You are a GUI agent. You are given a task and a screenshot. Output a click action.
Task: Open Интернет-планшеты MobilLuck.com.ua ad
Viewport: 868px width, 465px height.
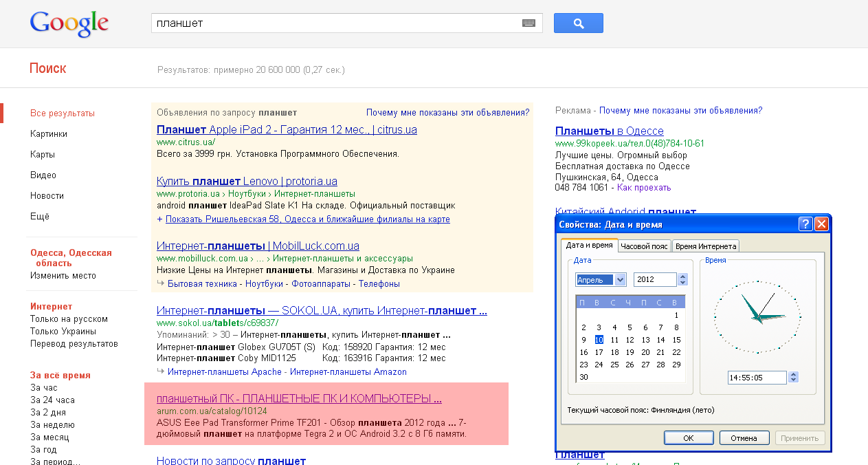(x=258, y=246)
